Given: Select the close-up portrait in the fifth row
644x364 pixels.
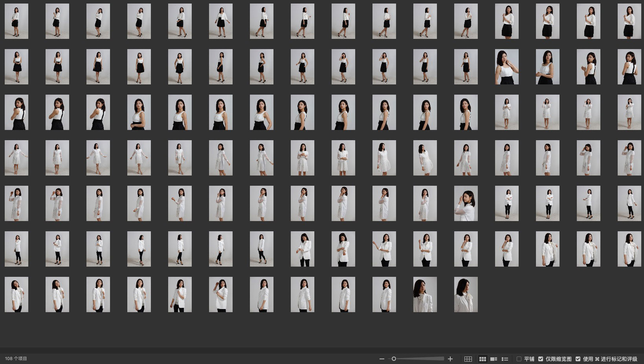Looking at the screenshot, I should [x=466, y=203].
